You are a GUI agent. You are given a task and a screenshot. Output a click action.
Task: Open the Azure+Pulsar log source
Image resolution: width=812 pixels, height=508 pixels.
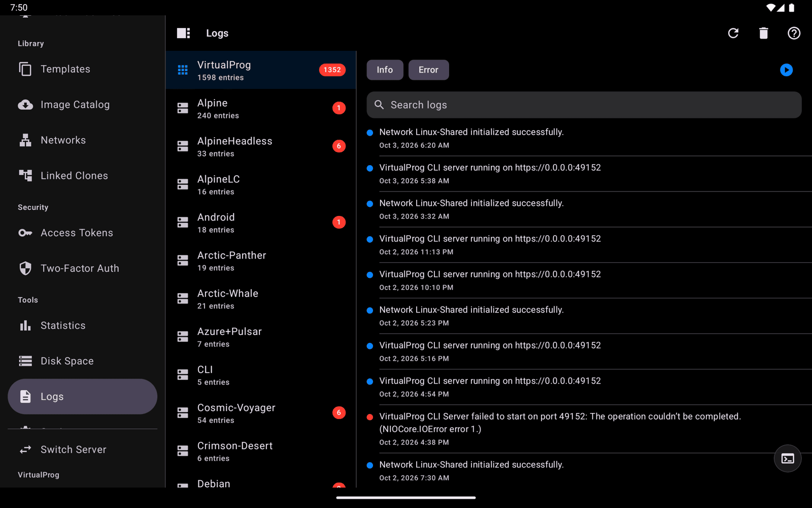(x=261, y=337)
